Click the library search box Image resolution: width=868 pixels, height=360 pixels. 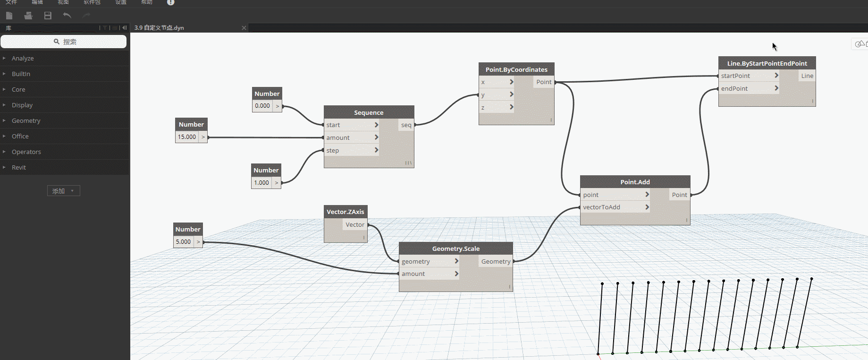pos(64,42)
